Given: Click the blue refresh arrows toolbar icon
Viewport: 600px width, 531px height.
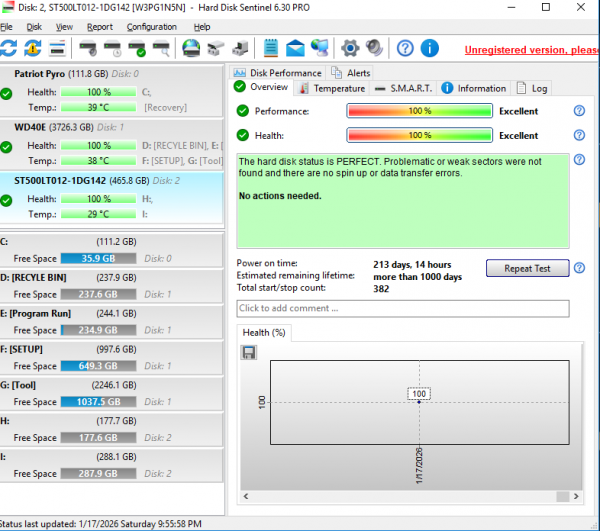Looking at the screenshot, I should click(x=8, y=49).
